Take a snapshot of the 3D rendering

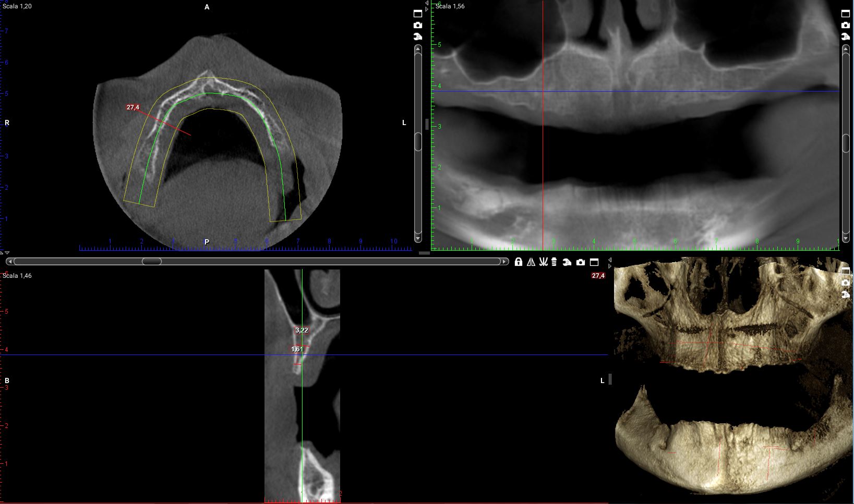click(846, 282)
